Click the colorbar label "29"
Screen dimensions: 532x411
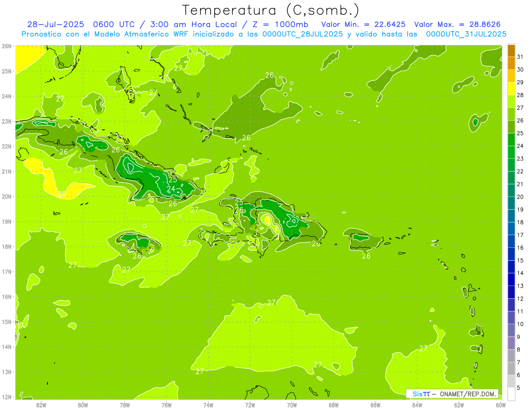click(520, 82)
